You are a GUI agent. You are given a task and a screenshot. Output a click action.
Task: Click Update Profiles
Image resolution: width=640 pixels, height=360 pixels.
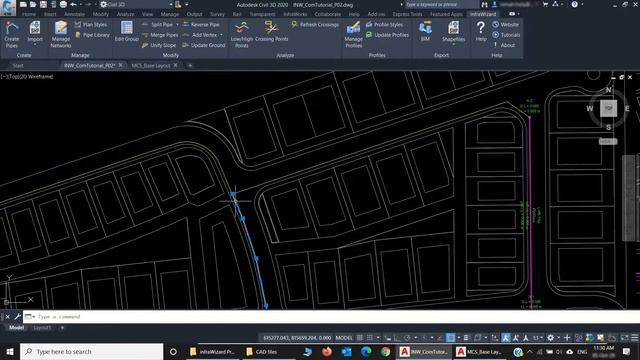pyautogui.click(x=387, y=35)
